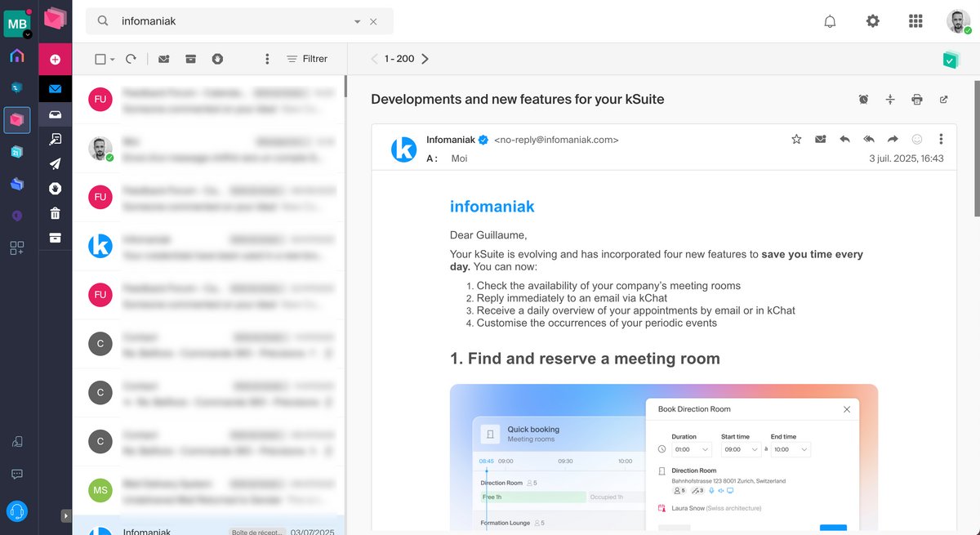Click the document icon above feedback bubble

click(17, 442)
